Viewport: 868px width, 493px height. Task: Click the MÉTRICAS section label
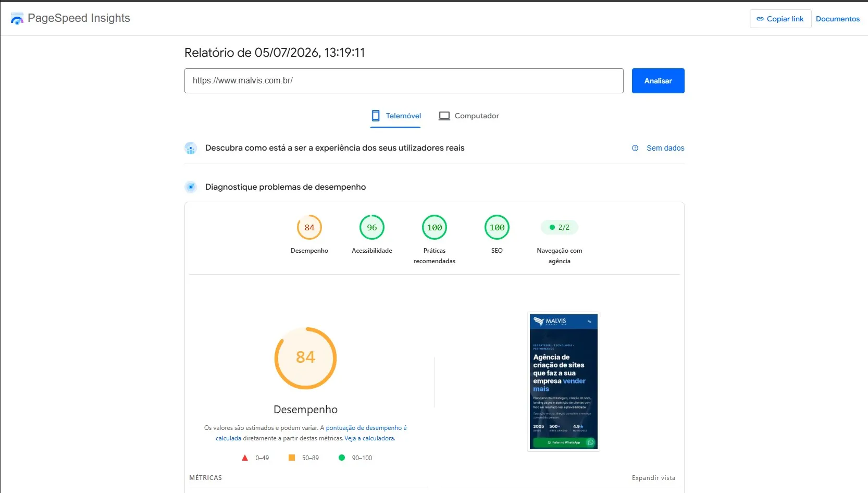(205, 478)
